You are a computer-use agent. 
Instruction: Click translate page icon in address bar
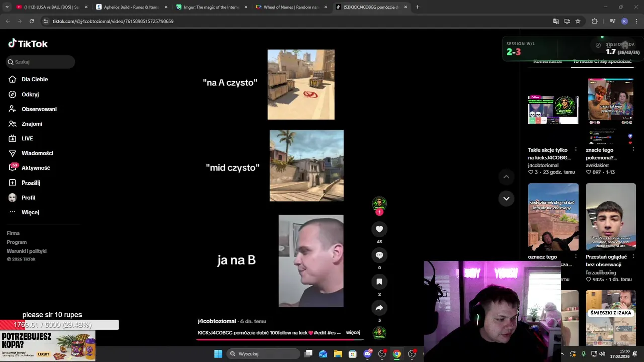coord(556,21)
